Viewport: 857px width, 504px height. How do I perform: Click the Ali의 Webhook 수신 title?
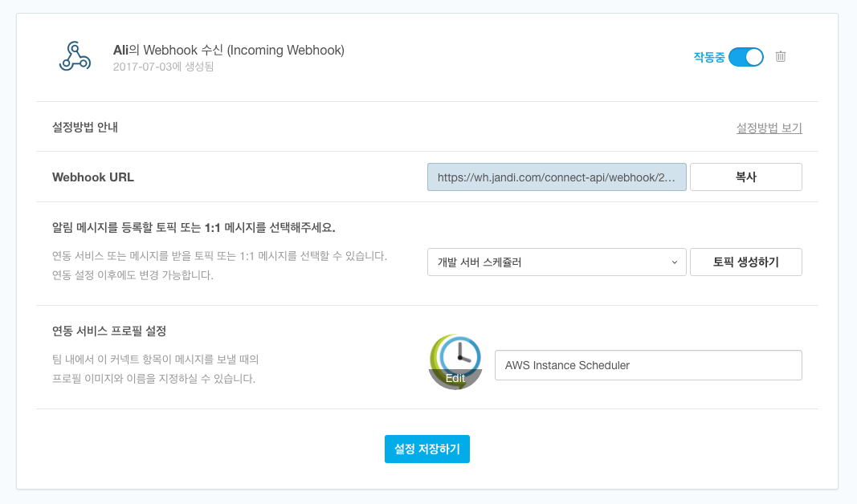[x=228, y=51]
